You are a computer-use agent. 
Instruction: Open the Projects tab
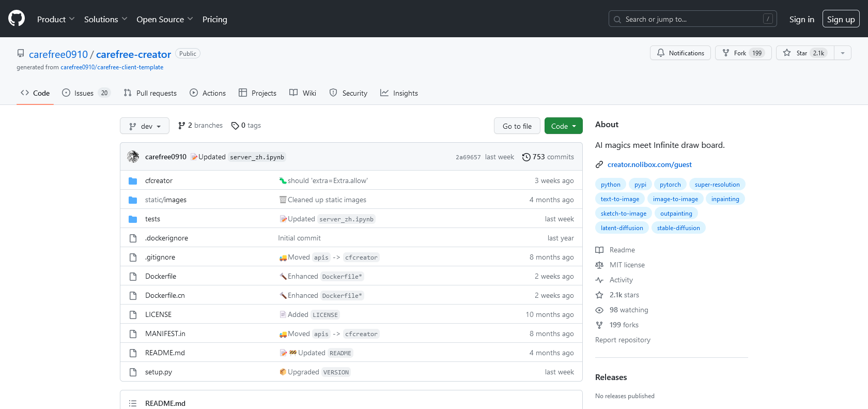click(257, 93)
